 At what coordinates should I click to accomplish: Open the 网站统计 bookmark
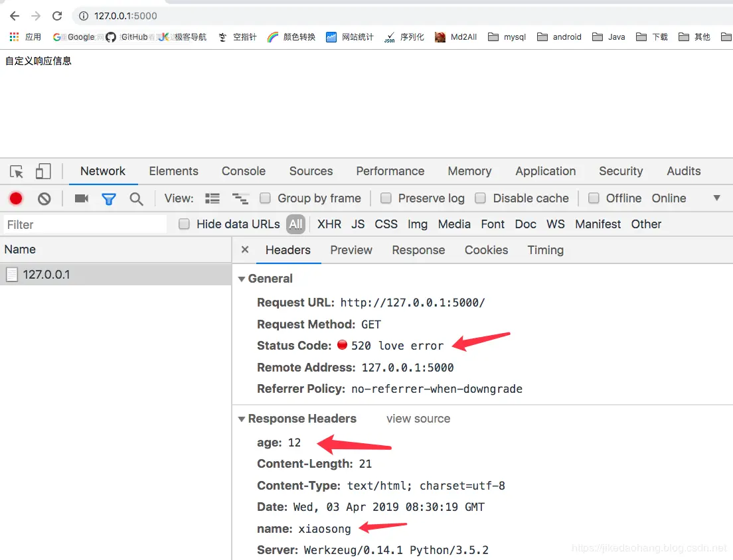(x=350, y=37)
